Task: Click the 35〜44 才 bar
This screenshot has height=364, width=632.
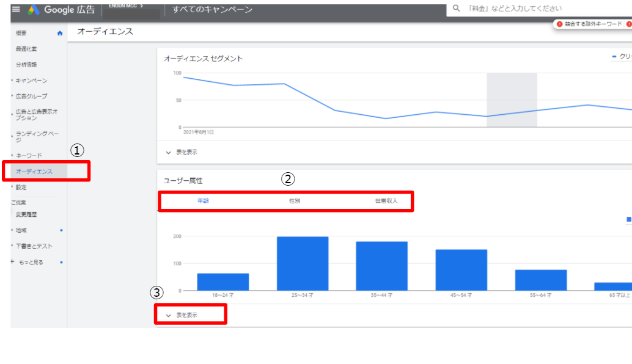Action: coord(381,266)
